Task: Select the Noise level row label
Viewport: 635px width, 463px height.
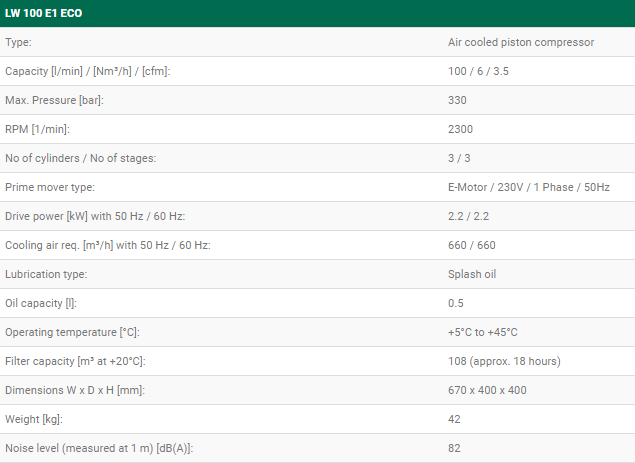Action: point(99,448)
